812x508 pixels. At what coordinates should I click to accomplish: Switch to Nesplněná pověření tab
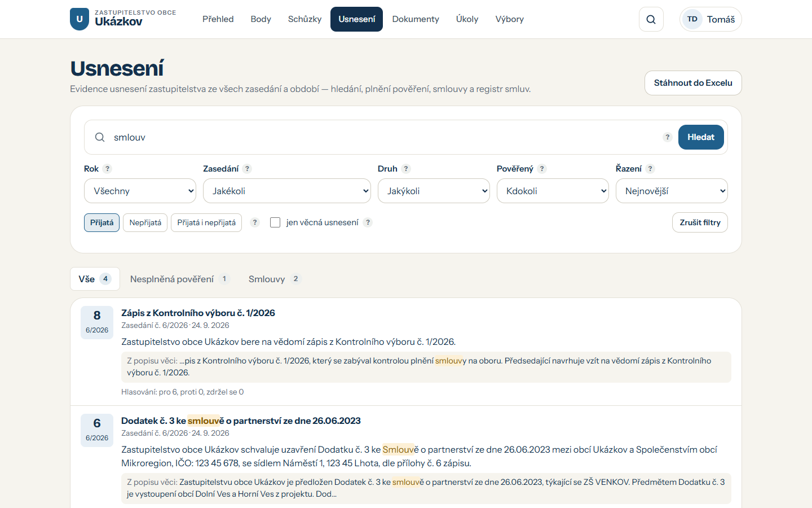(180, 279)
